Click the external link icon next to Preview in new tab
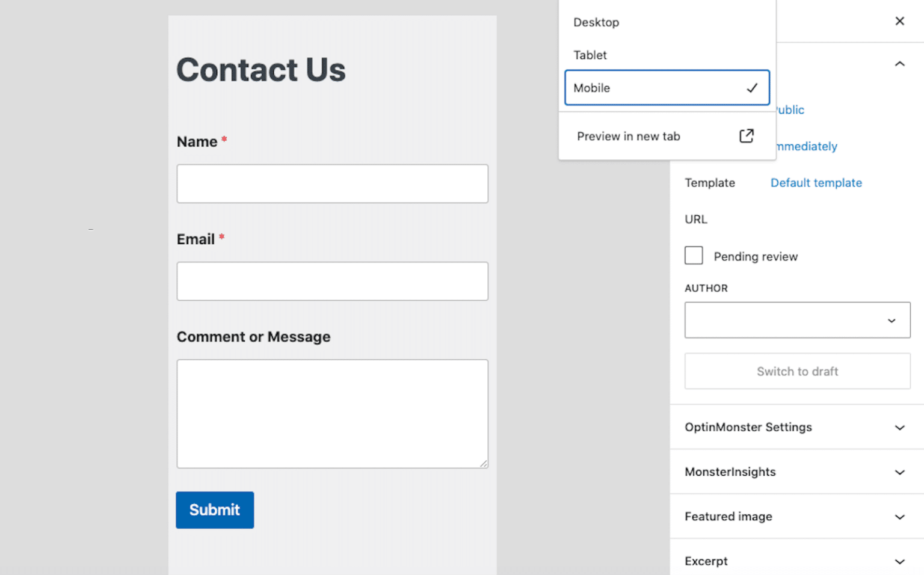Screen dimensions: 924x575 click(x=746, y=136)
